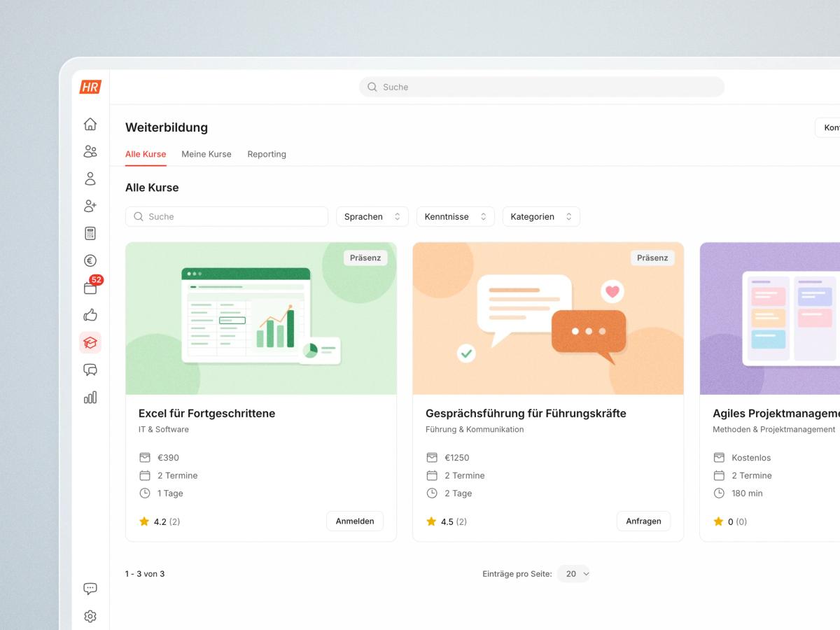
Task: Click the star rating icon on Excel course
Action: point(144,521)
